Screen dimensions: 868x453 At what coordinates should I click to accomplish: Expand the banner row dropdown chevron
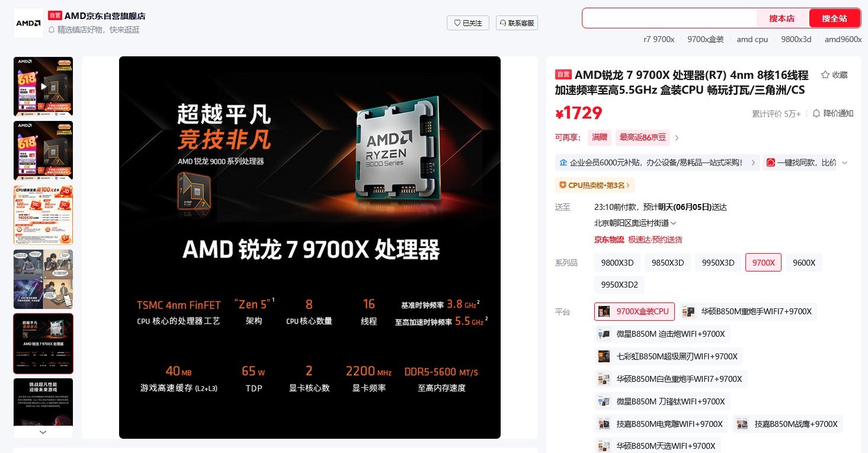[845, 162]
